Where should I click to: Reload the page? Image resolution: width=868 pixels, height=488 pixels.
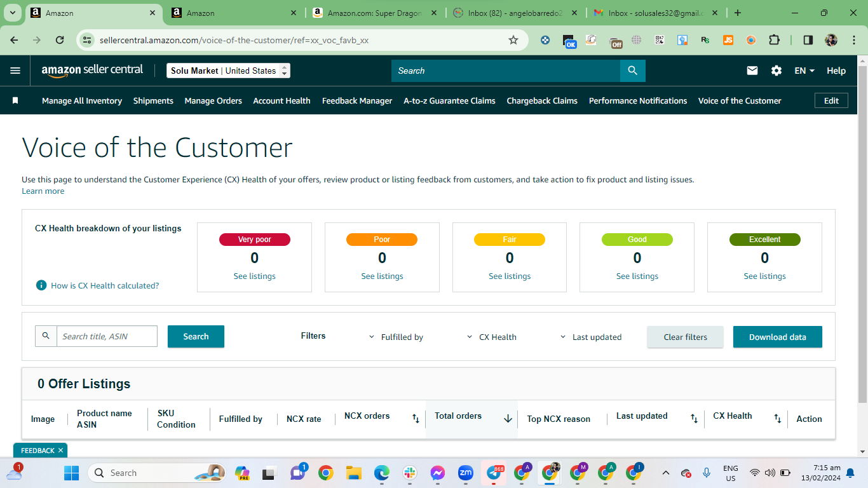[60, 40]
